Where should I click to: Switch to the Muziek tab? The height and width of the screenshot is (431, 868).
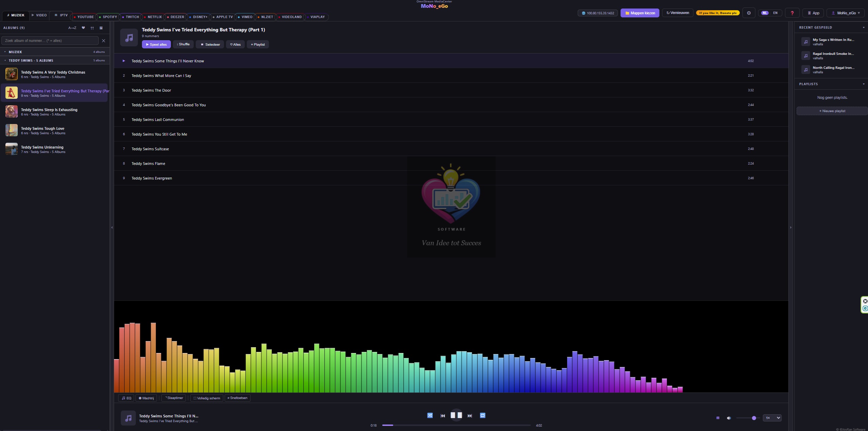point(15,15)
